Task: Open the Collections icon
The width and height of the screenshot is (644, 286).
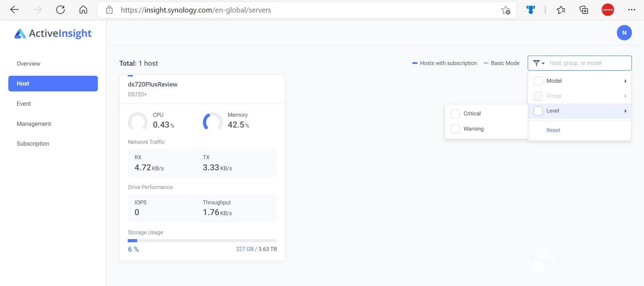Action: click(x=584, y=10)
